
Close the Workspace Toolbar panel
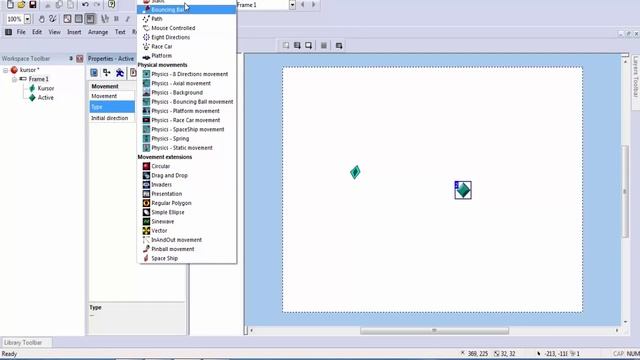(x=80, y=59)
